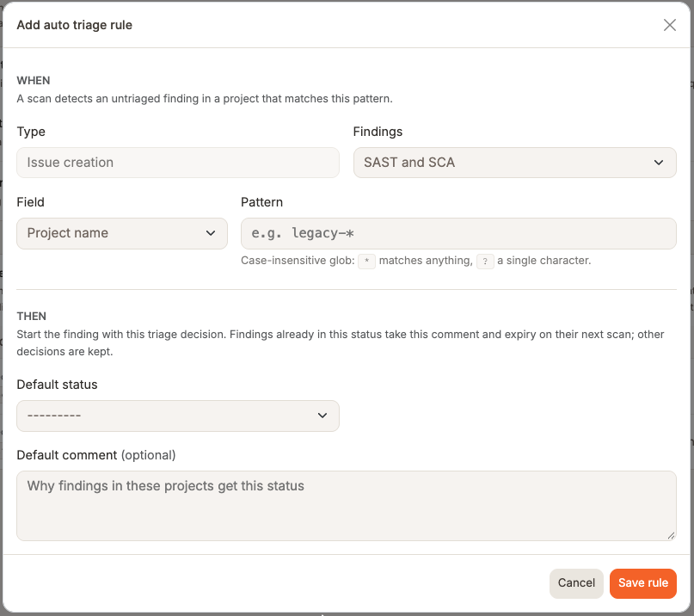The height and width of the screenshot is (616, 694).
Task: Click the question mark glob hint badge
Action: tap(485, 262)
